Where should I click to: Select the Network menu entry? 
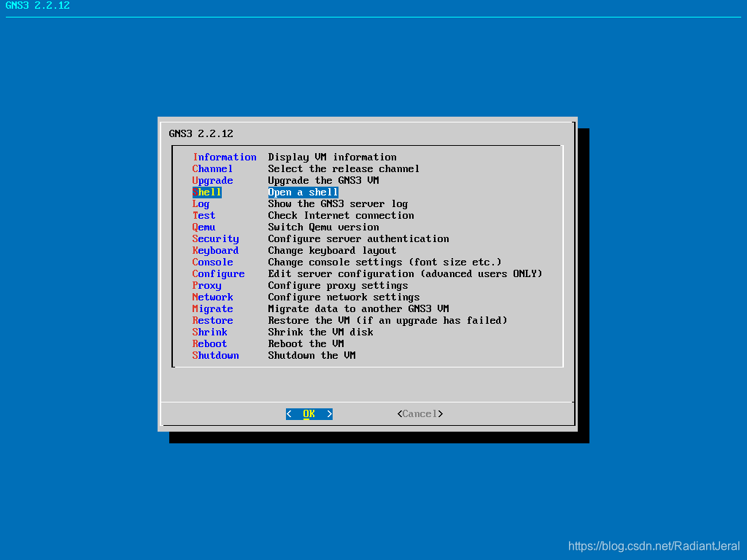click(x=212, y=297)
